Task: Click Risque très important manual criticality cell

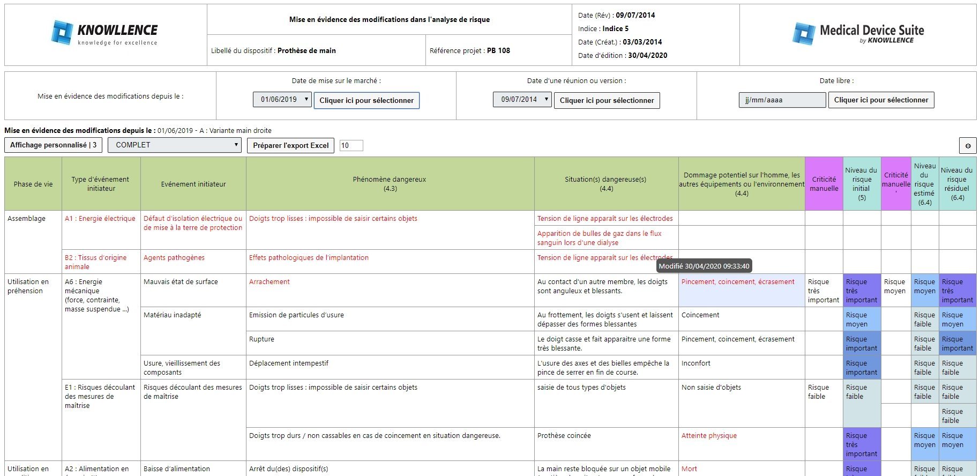Action: (824, 290)
